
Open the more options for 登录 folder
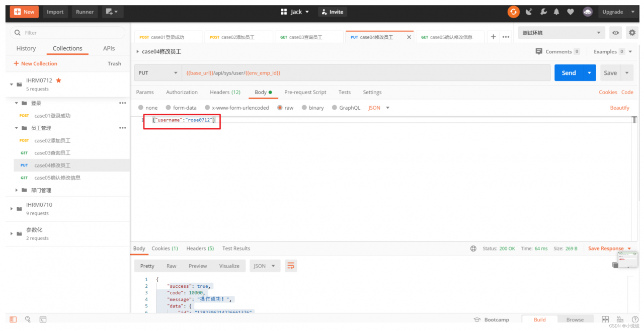[x=122, y=103]
